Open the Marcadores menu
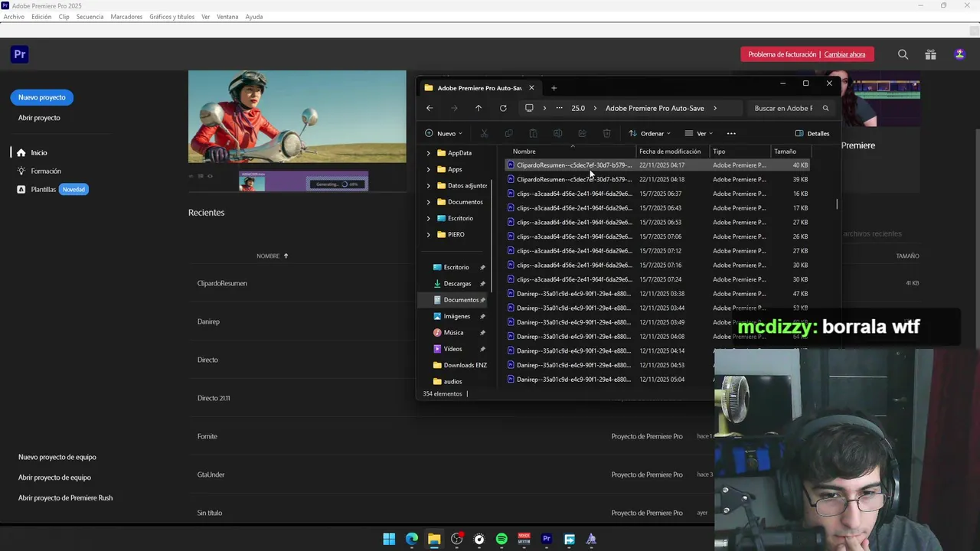The image size is (980, 551). click(x=126, y=17)
